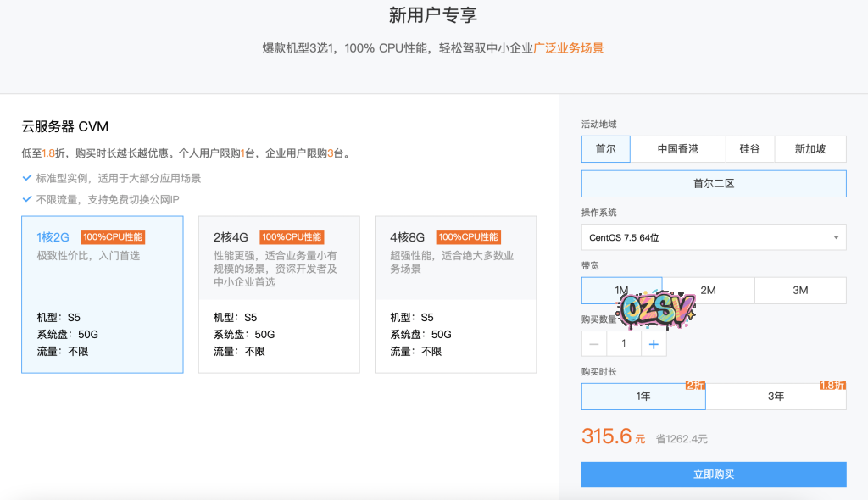Image resolution: width=868 pixels, height=500 pixels.
Task: Pick the 首尔二区 availability zone
Action: (714, 184)
